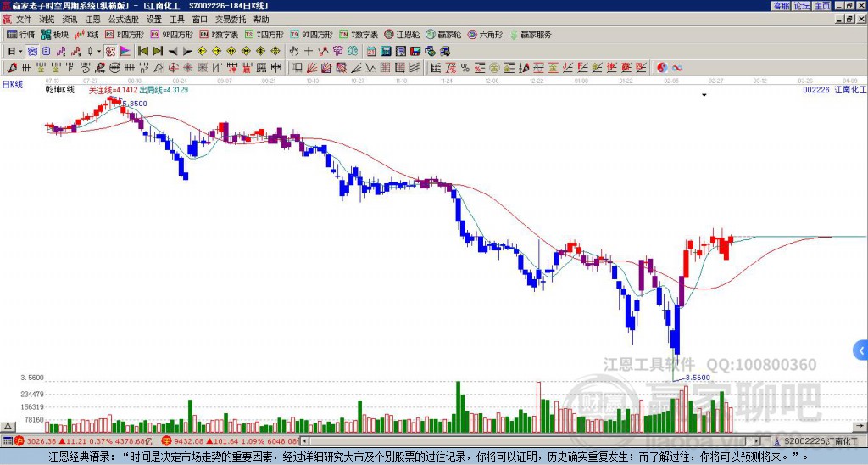Click horizontal scrollbar left arrow
The height and width of the screenshot is (465, 868).
(304, 441)
